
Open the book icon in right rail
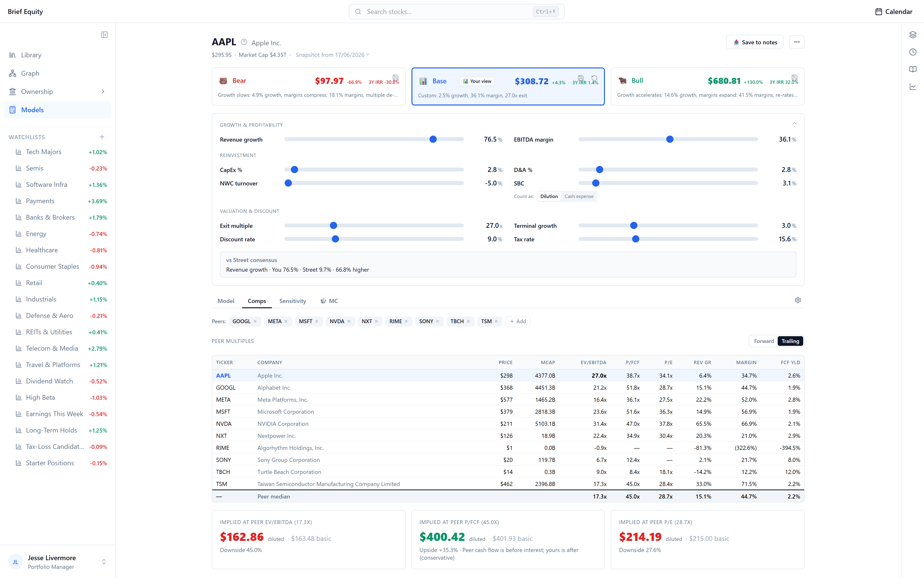912,69
